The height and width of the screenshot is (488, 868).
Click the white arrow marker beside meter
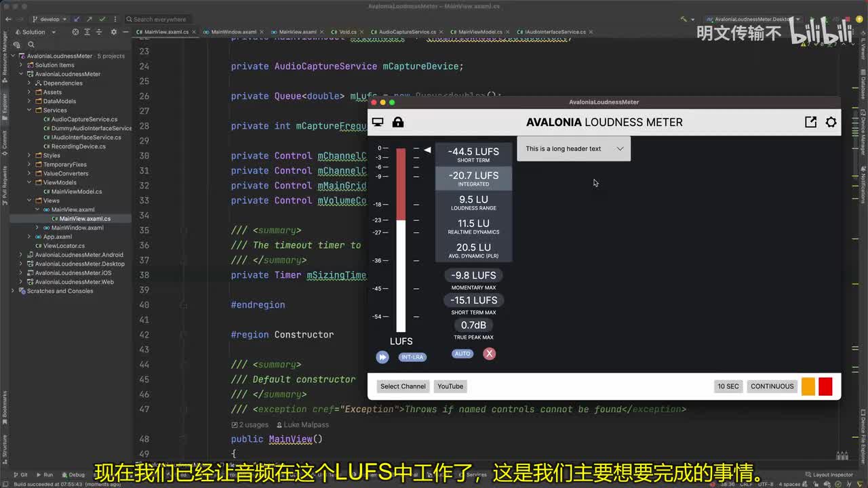coord(427,150)
